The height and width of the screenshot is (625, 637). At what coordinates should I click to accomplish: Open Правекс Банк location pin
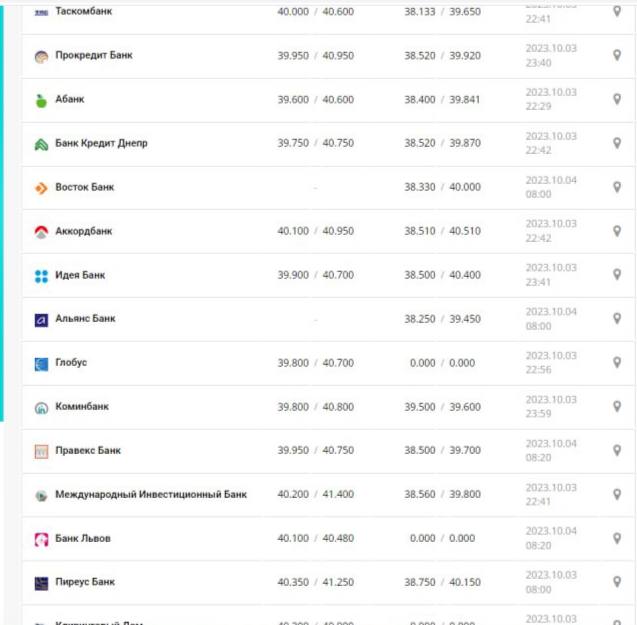pyautogui.click(x=617, y=451)
